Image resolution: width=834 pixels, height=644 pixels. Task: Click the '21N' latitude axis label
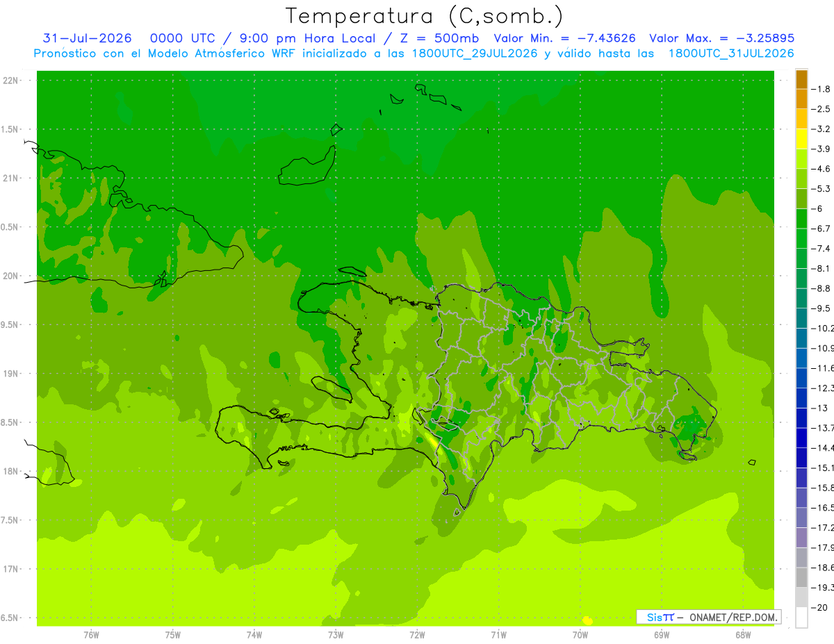(11, 178)
